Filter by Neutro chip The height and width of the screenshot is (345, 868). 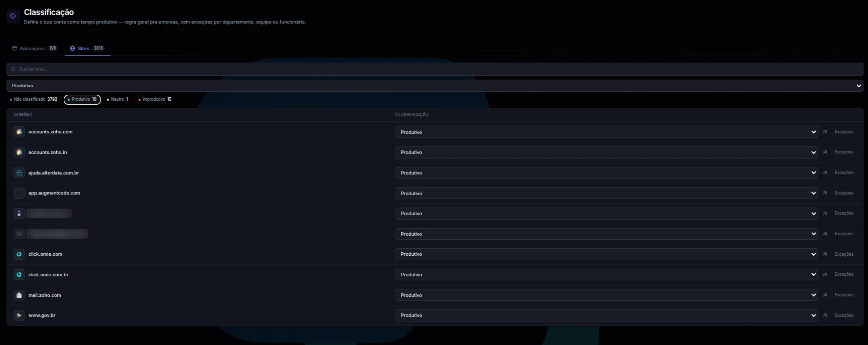click(117, 99)
